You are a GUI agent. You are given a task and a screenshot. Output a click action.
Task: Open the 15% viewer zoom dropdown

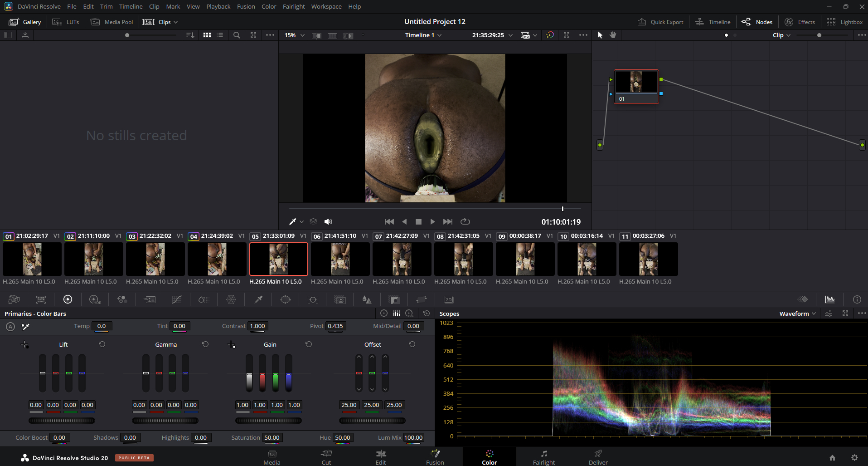294,35
